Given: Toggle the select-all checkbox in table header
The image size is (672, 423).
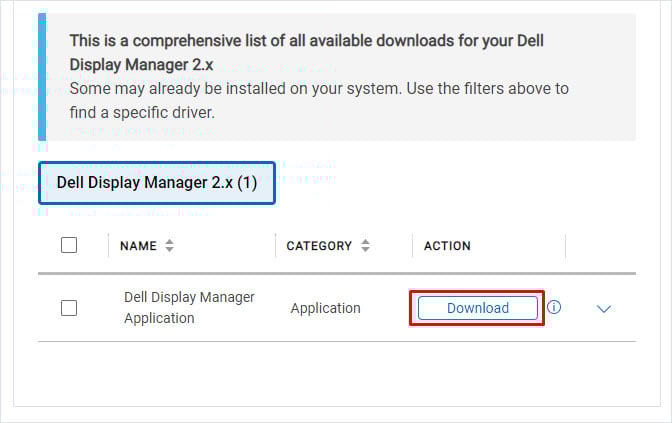Looking at the screenshot, I should (x=69, y=245).
